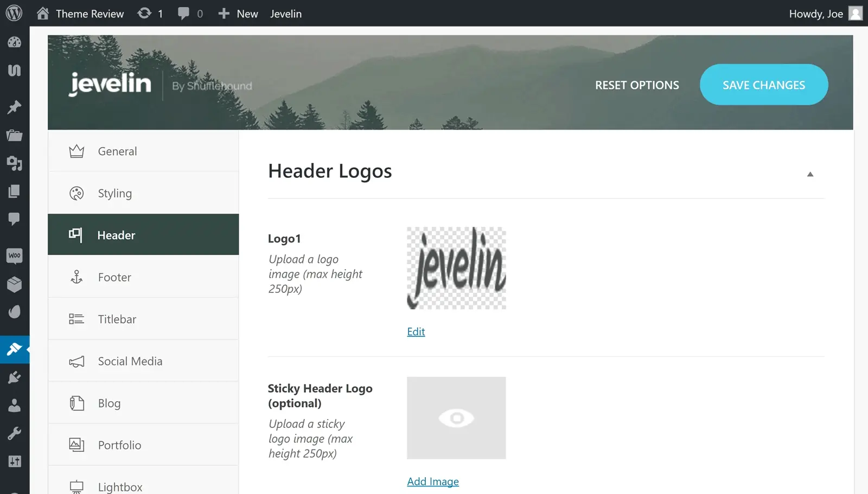
Task: Click Reset Options
Action: [637, 85]
